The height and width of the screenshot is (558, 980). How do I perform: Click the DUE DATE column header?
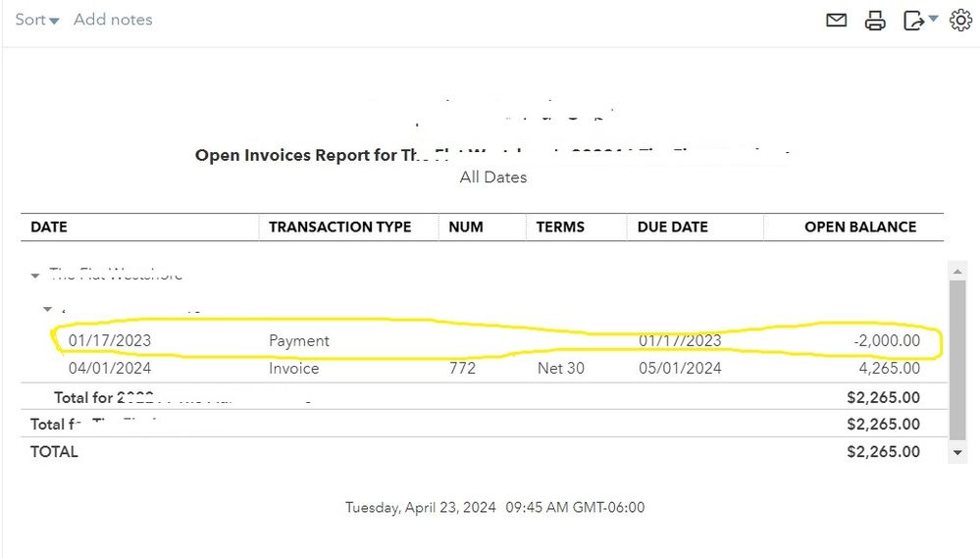[x=672, y=227]
